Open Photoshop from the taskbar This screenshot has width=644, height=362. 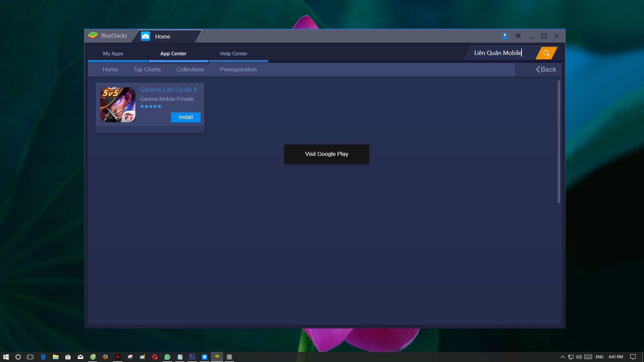coord(192,357)
